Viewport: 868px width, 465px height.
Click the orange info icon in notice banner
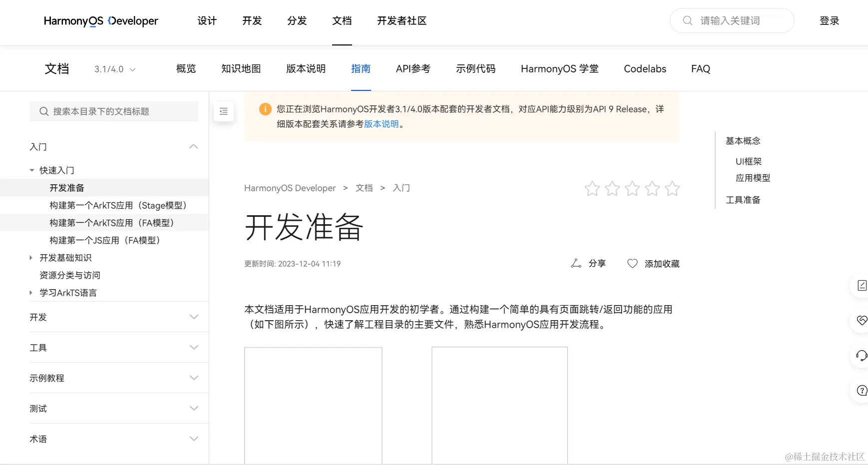265,109
